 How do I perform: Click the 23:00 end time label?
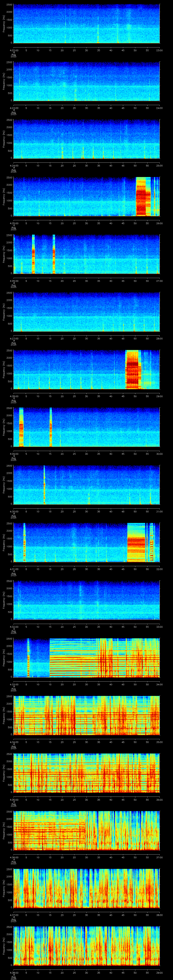point(160,50)
